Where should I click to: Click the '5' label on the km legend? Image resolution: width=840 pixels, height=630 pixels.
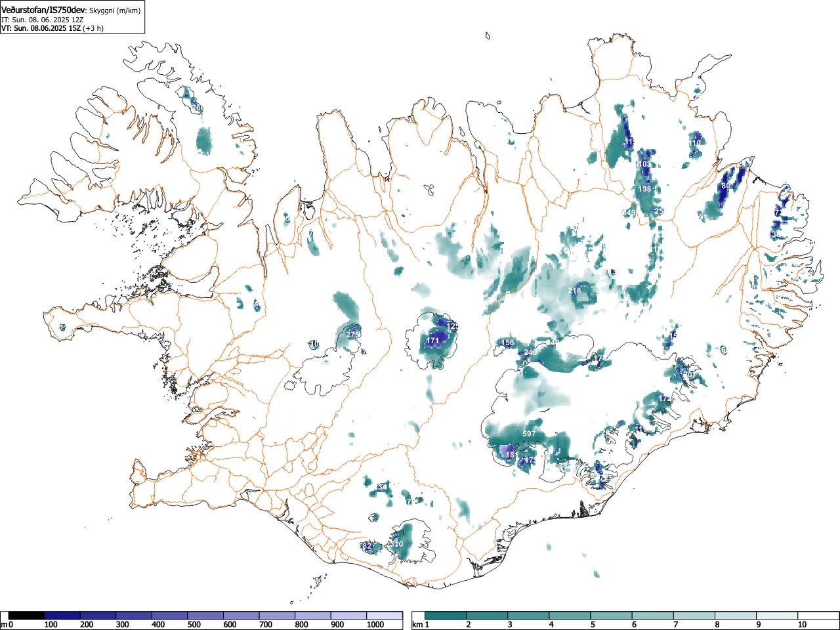tap(592, 625)
